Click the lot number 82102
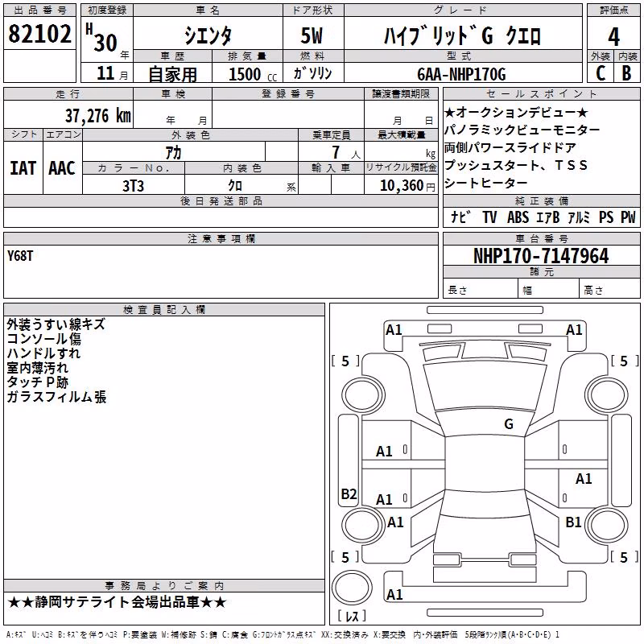Screen dimensions: 644x644 pos(39,34)
